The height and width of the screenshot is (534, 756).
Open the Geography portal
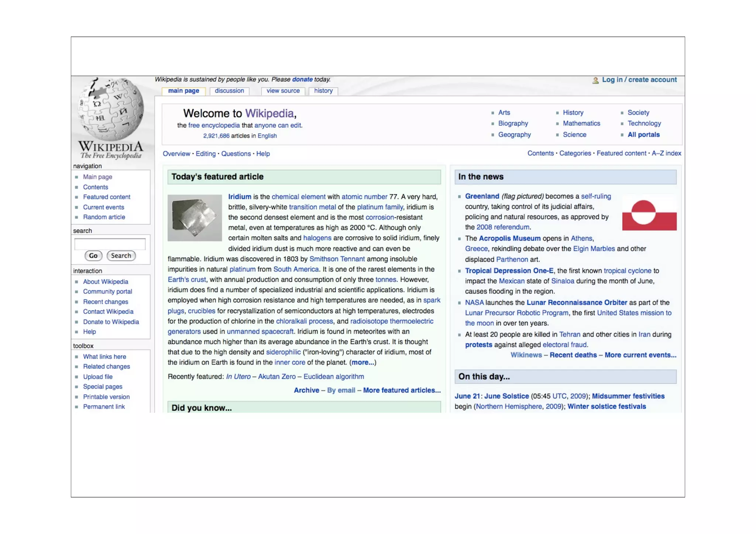tap(515, 135)
